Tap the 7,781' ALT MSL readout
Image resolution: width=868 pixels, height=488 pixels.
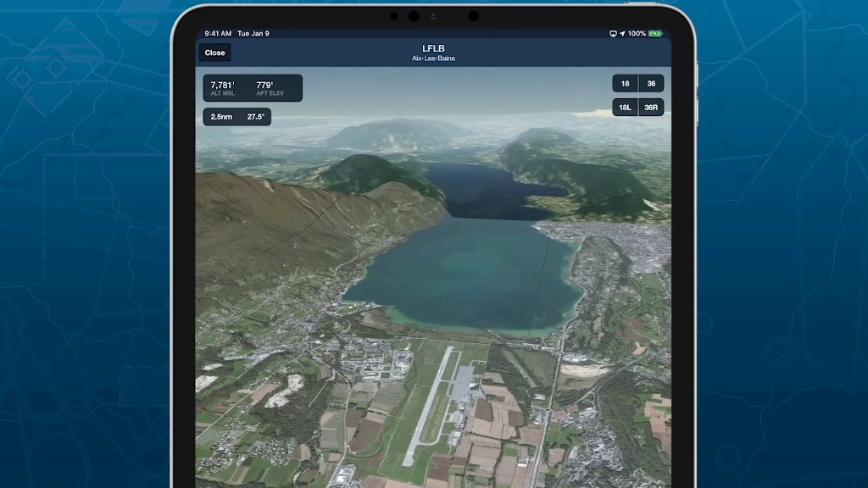pyautogui.click(x=222, y=86)
